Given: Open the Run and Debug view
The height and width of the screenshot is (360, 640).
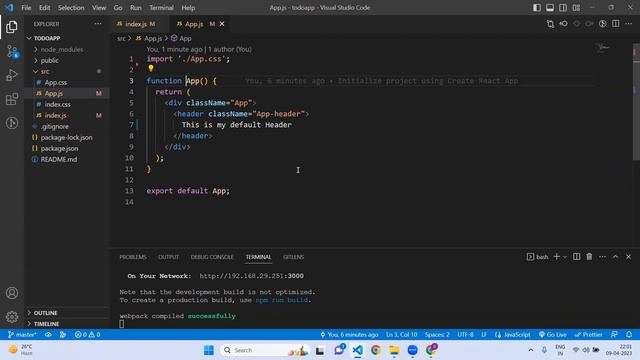Looking at the screenshot, I should [11, 75].
